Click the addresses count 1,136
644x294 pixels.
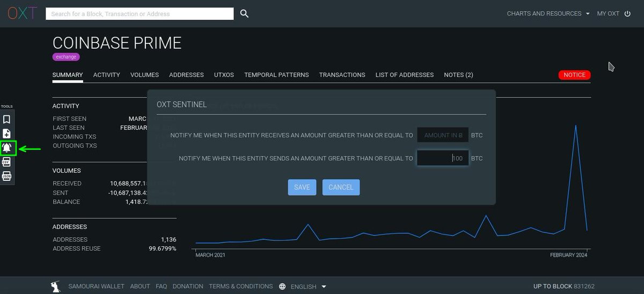(169, 240)
